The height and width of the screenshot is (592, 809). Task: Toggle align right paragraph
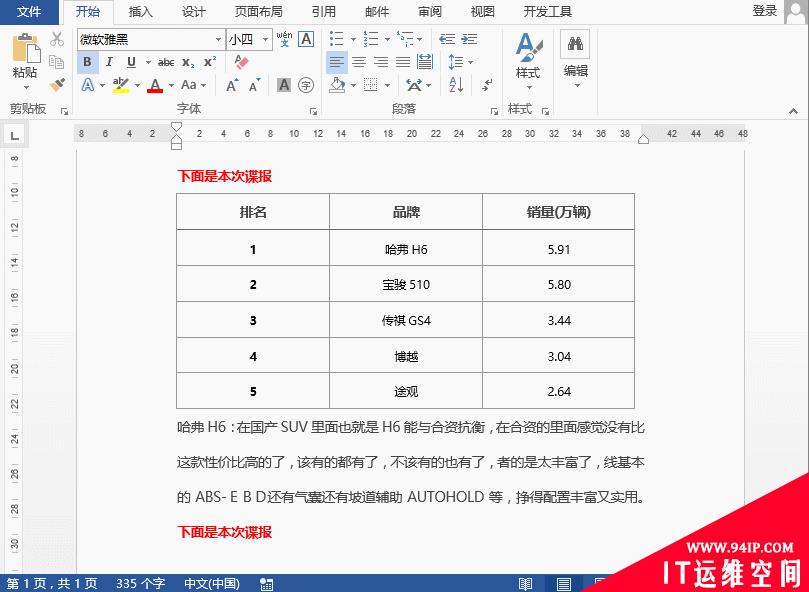pyautogui.click(x=381, y=62)
